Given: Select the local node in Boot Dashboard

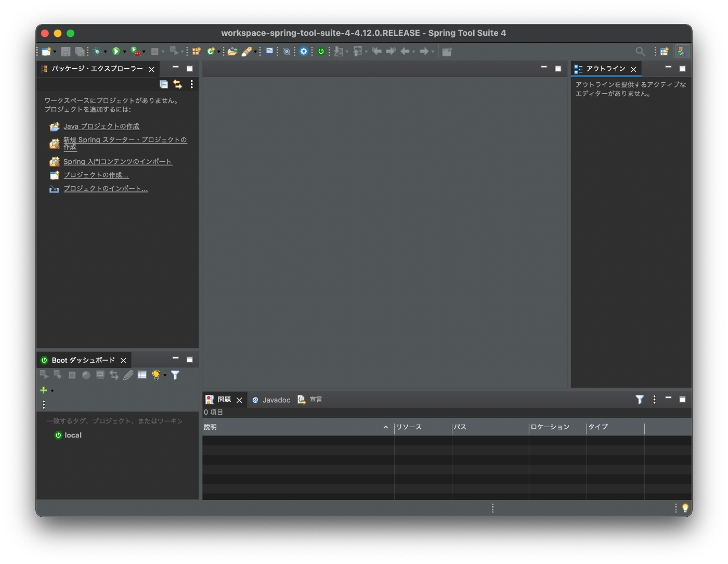Looking at the screenshot, I should tap(69, 435).
